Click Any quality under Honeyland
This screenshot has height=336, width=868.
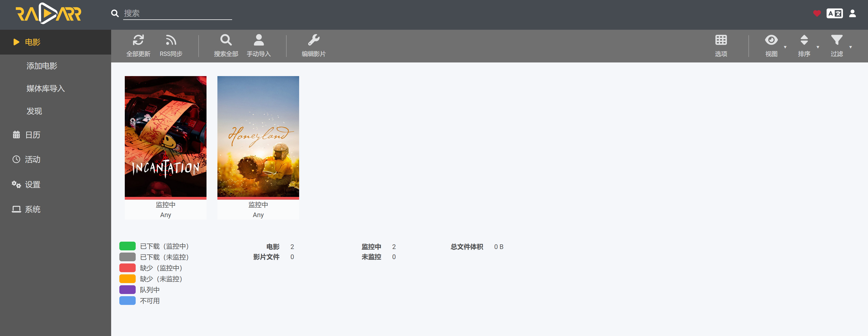(258, 215)
